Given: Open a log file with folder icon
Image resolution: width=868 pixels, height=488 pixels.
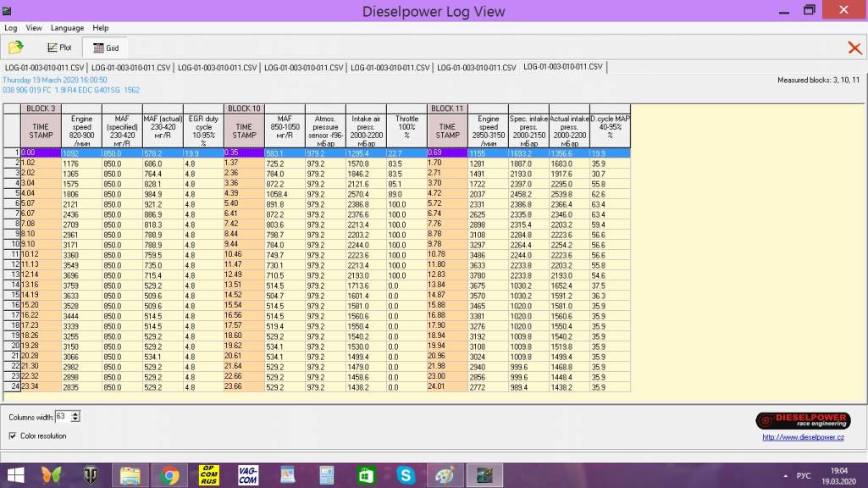Looking at the screenshot, I should pos(15,48).
